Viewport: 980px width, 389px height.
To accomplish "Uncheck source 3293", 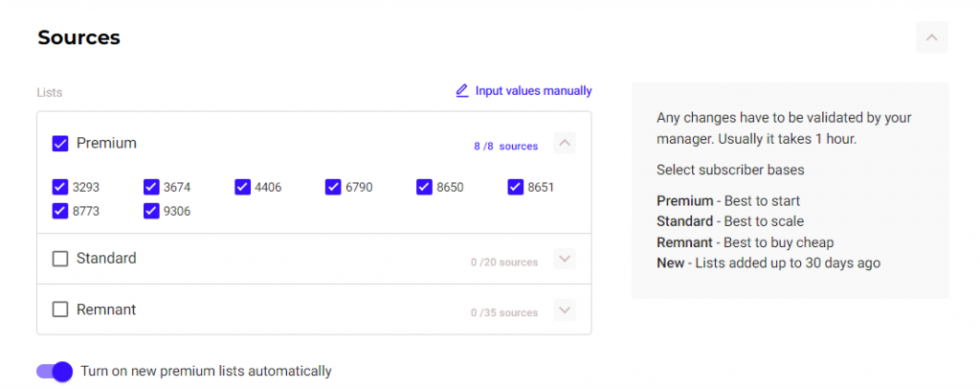I will tap(60, 187).
